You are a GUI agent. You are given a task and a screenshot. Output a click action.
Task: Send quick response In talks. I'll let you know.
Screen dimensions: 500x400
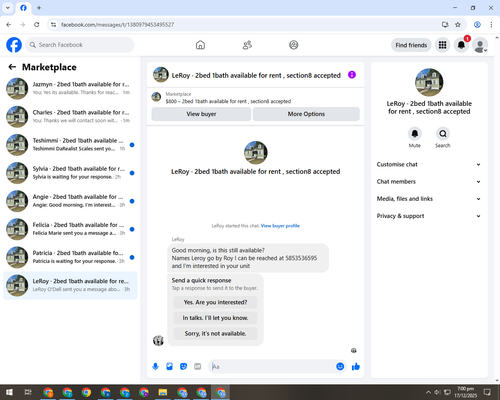215,318
